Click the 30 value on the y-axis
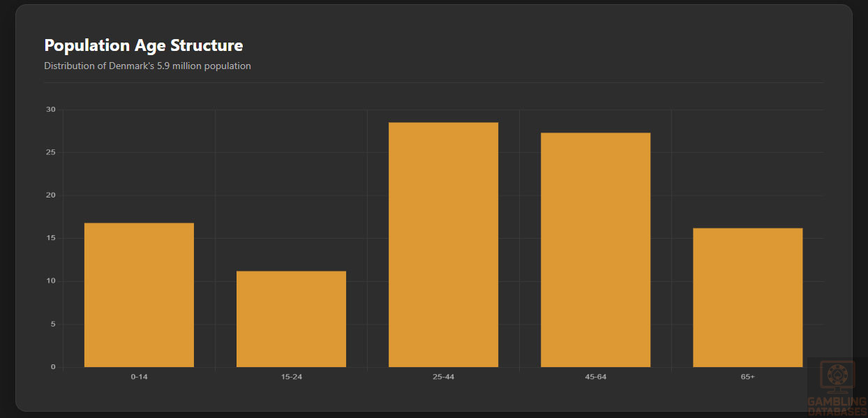Viewport: 868px width, 418px height. [50, 110]
